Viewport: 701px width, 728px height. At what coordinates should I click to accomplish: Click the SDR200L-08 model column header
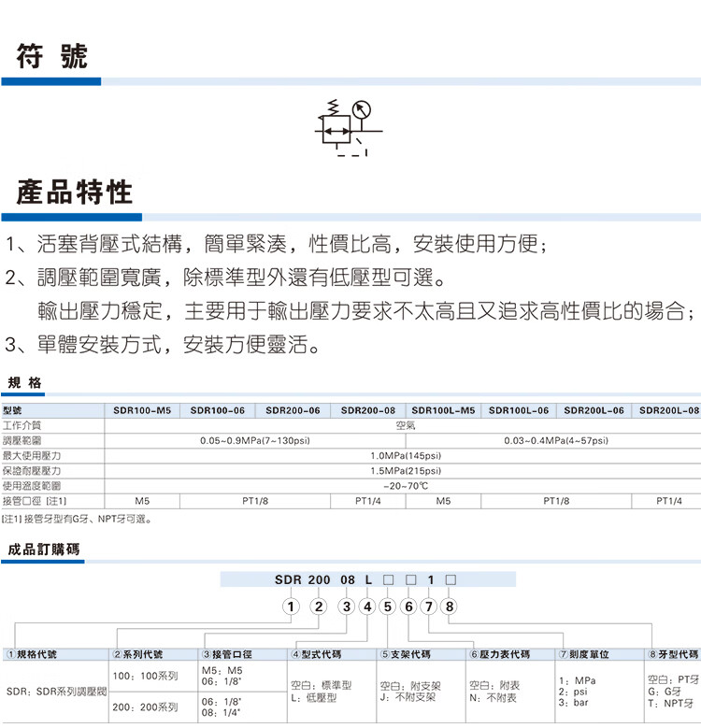coord(669,409)
